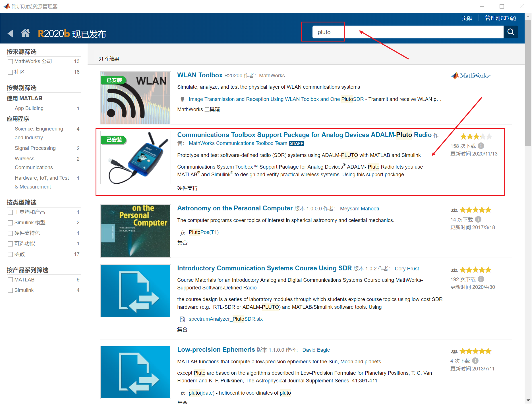Select the App Building category
Viewport: 532px width, 404px height.
pyautogui.click(x=29, y=108)
